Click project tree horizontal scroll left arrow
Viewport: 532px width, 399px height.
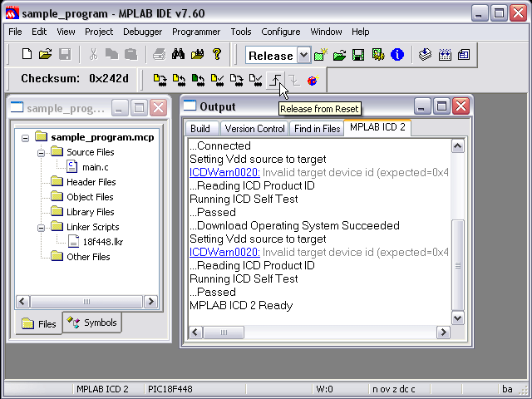coord(23,301)
